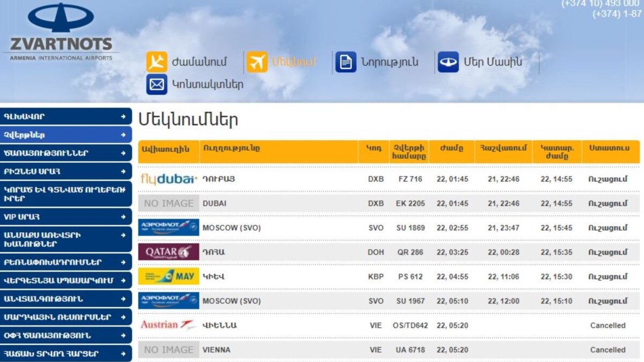Click the DXB column header cell
Screen dimensions: 644x362
374,149
